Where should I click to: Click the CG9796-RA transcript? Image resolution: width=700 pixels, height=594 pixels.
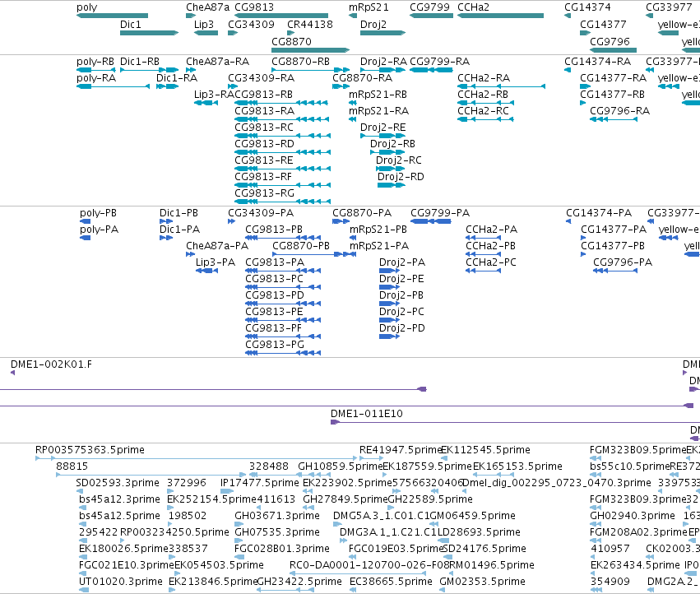pos(614,119)
